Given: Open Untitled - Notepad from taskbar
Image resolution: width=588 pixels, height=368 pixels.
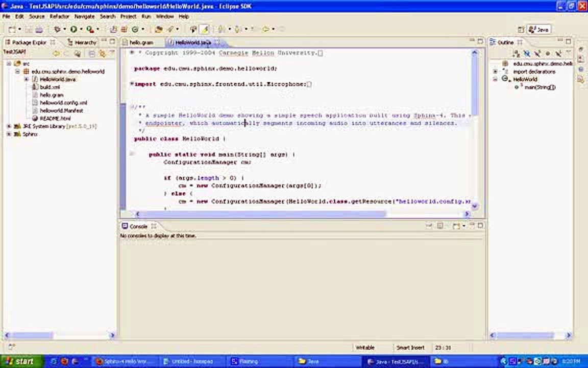Looking at the screenshot, I should pos(192,361).
